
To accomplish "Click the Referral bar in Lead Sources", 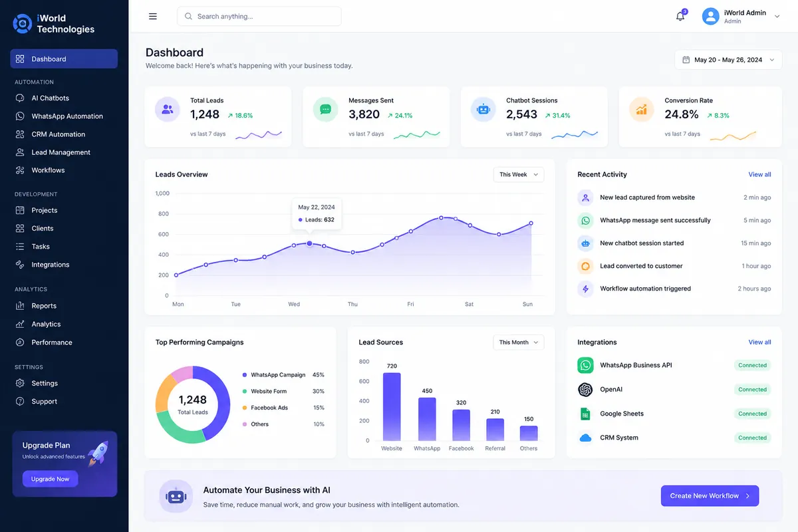I will [495, 430].
